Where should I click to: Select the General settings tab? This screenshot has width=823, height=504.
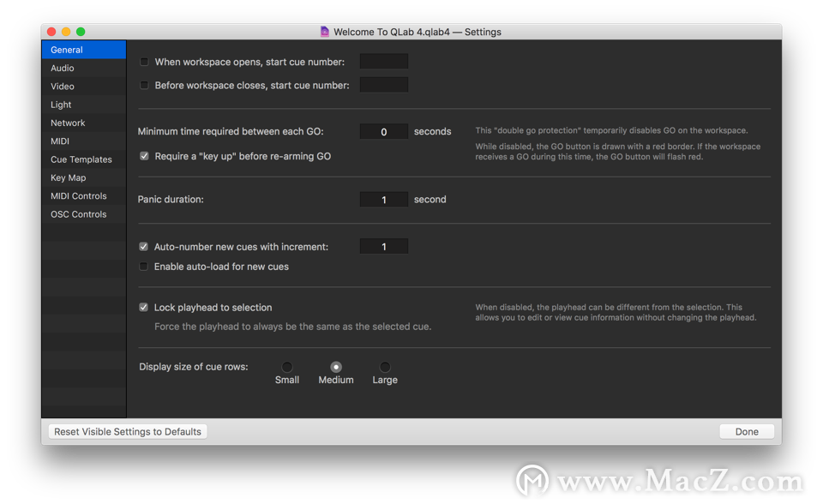(x=83, y=50)
